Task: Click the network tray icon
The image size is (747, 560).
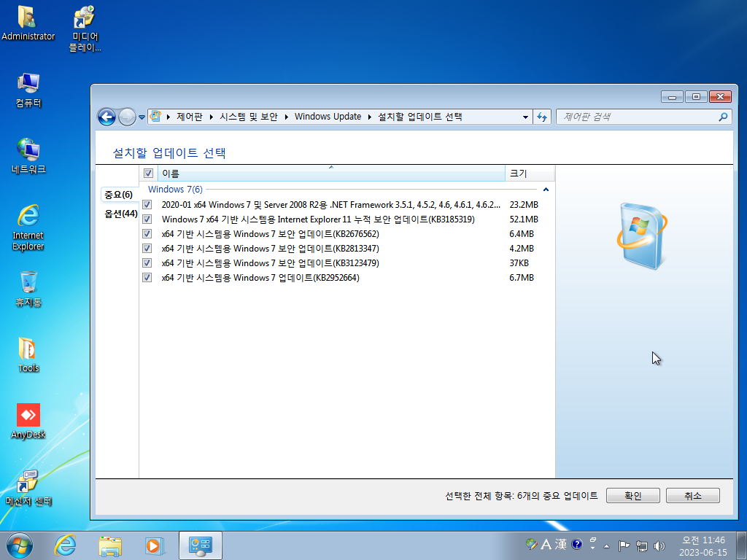Action: [642, 545]
